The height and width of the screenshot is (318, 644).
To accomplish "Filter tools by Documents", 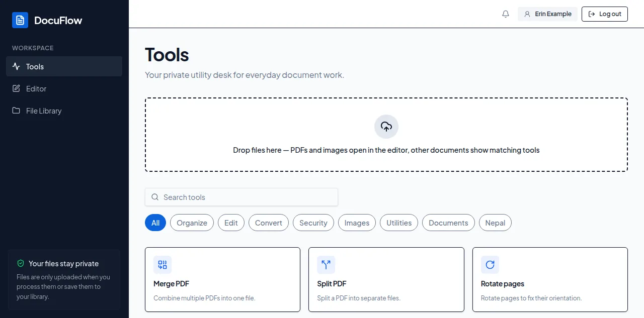I will point(448,223).
